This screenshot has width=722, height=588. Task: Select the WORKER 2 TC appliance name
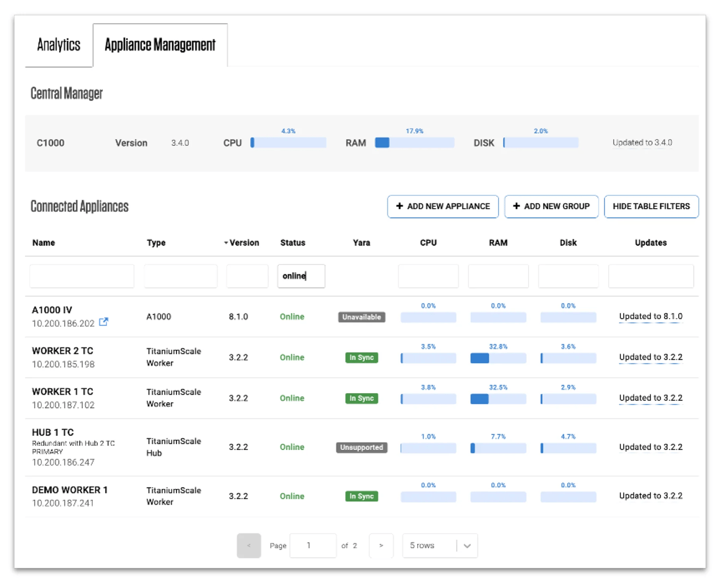62,351
